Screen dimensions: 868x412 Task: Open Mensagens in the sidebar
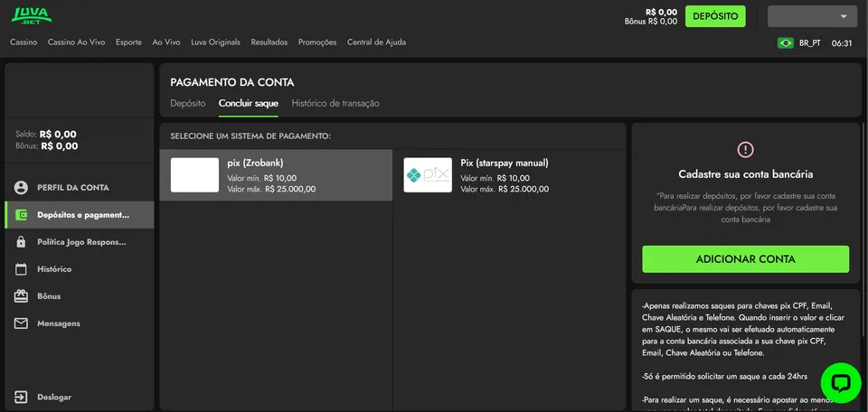79,323
